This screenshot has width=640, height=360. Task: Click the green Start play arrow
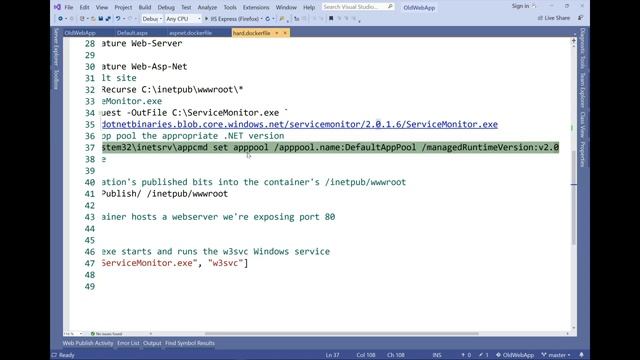click(206, 19)
